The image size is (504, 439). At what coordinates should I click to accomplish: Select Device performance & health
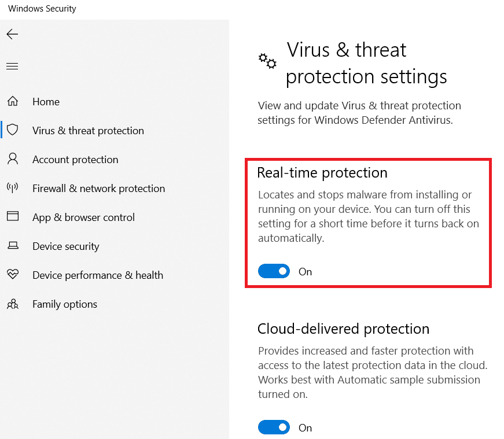pyautogui.click(x=98, y=275)
